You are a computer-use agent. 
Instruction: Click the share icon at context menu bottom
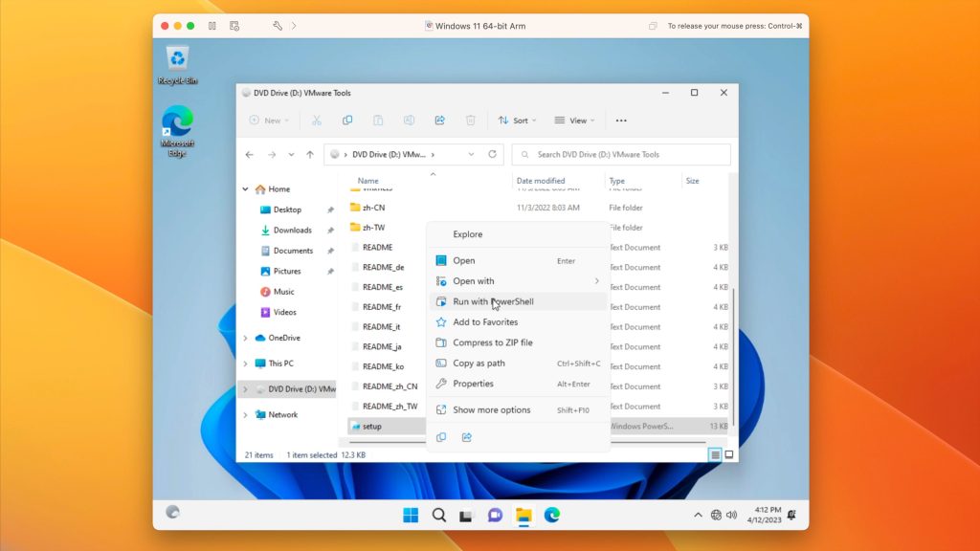click(x=467, y=437)
